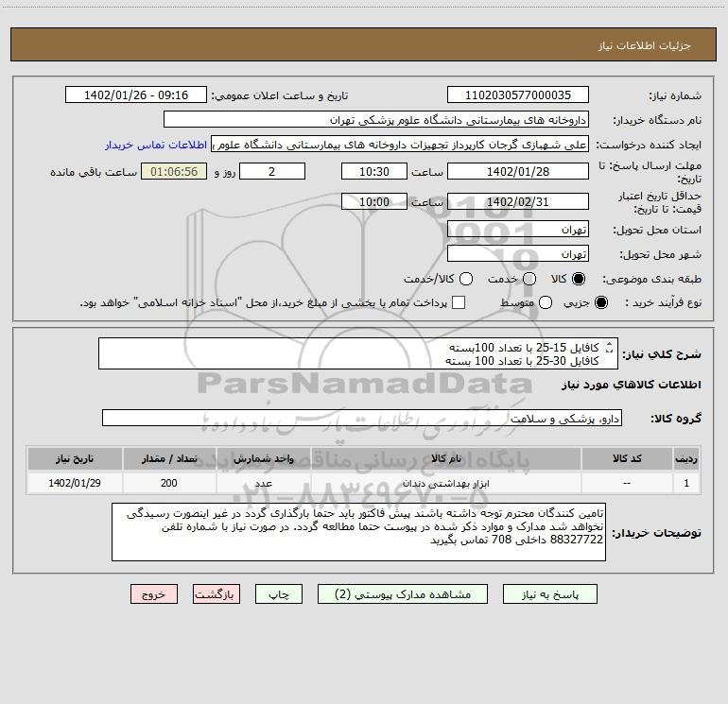Click the remaining time countdown 01:06:56

(x=174, y=171)
